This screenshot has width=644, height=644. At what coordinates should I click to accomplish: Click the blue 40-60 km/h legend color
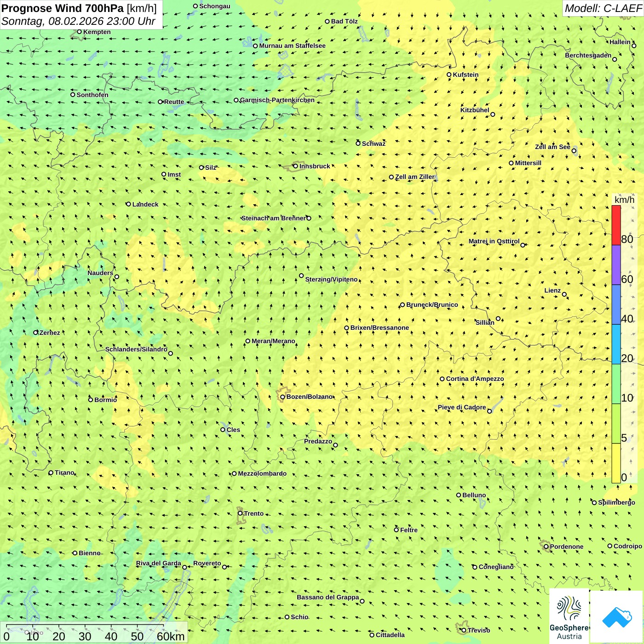(x=616, y=305)
